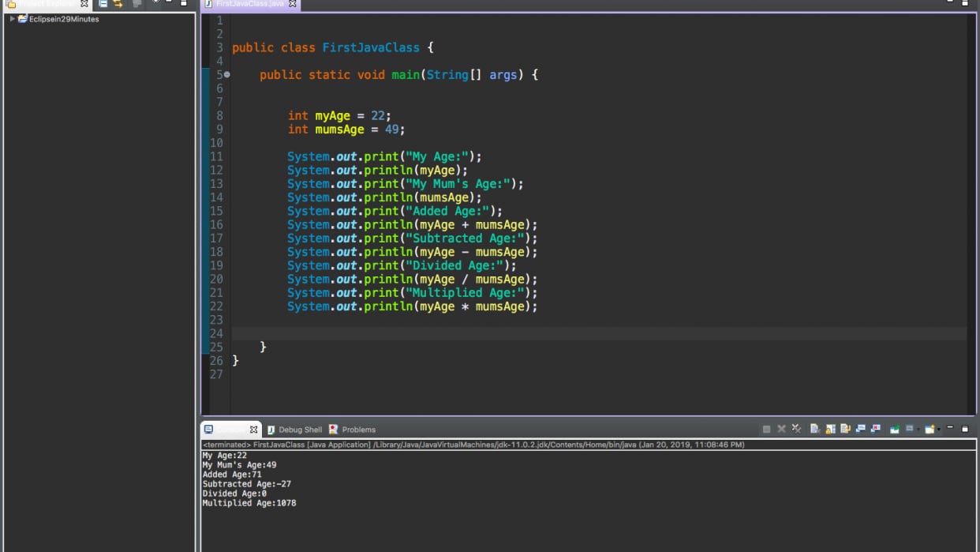Click the Eclipsein29Minutes project folder icon
This screenshot has width=980, height=552.
(x=23, y=19)
